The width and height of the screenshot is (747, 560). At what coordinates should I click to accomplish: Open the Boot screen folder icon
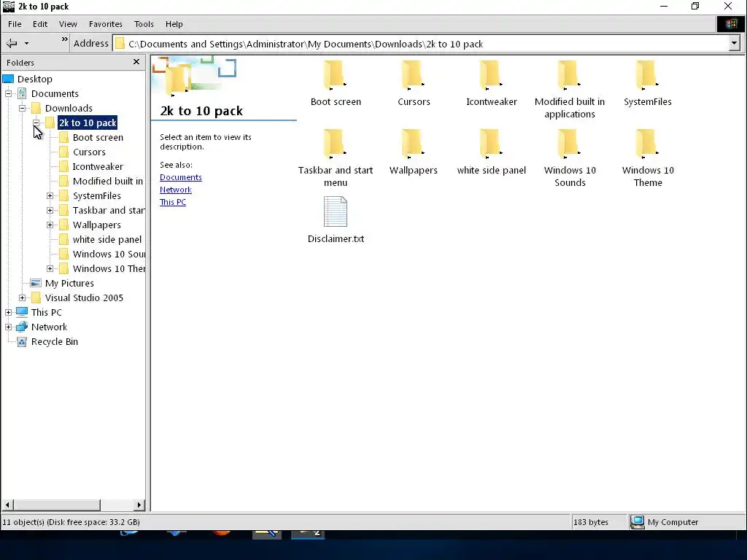pos(334,76)
